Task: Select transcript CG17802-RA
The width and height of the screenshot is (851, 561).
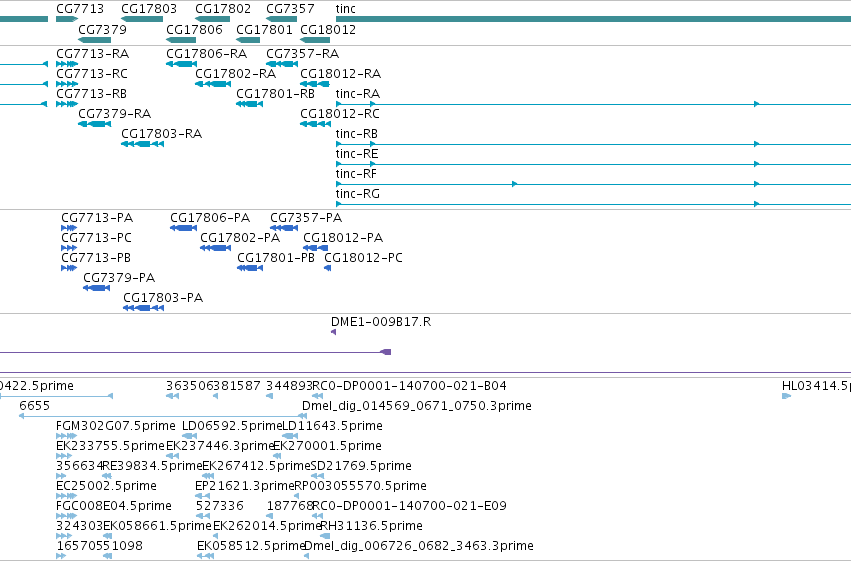Action: point(235,74)
